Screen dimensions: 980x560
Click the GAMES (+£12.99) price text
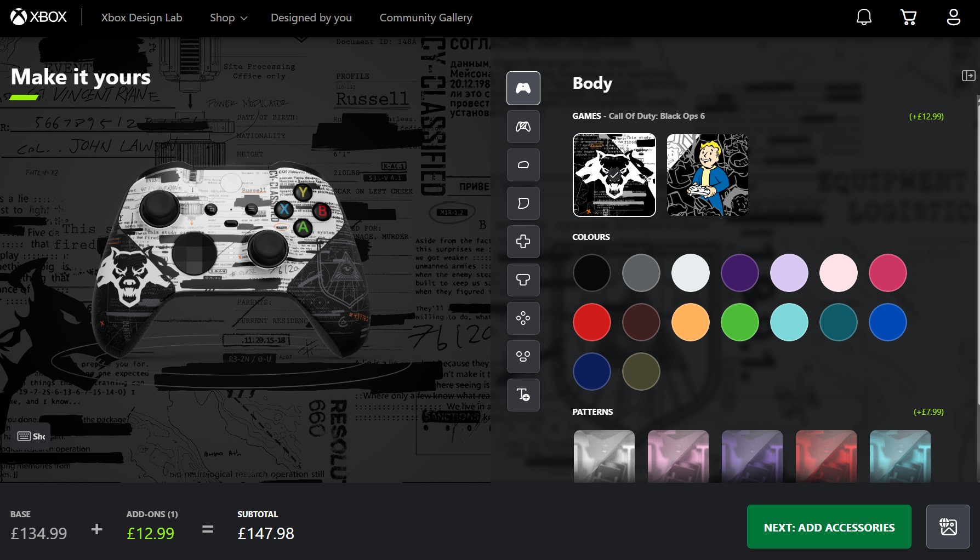coord(926,116)
